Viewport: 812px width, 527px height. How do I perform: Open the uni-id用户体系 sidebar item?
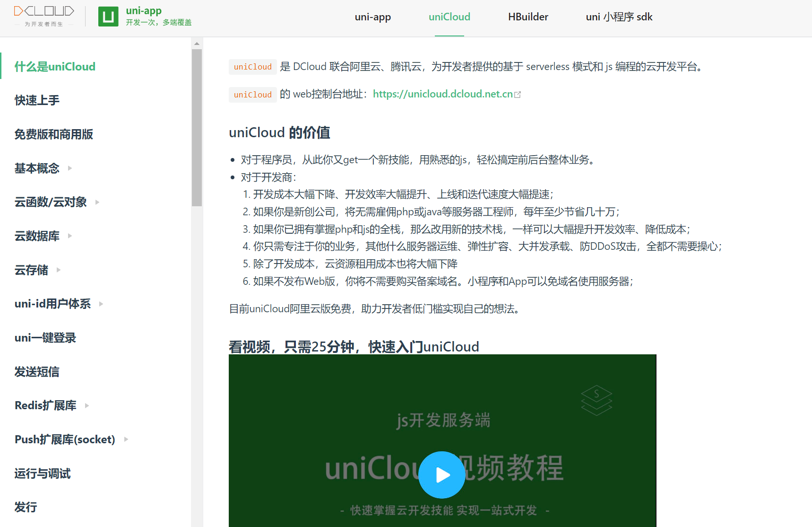[x=52, y=304]
